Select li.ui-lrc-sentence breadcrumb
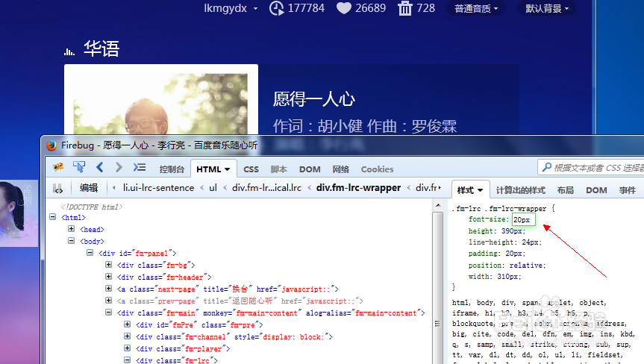Screen dimensions: 644x364 [x=158, y=188]
